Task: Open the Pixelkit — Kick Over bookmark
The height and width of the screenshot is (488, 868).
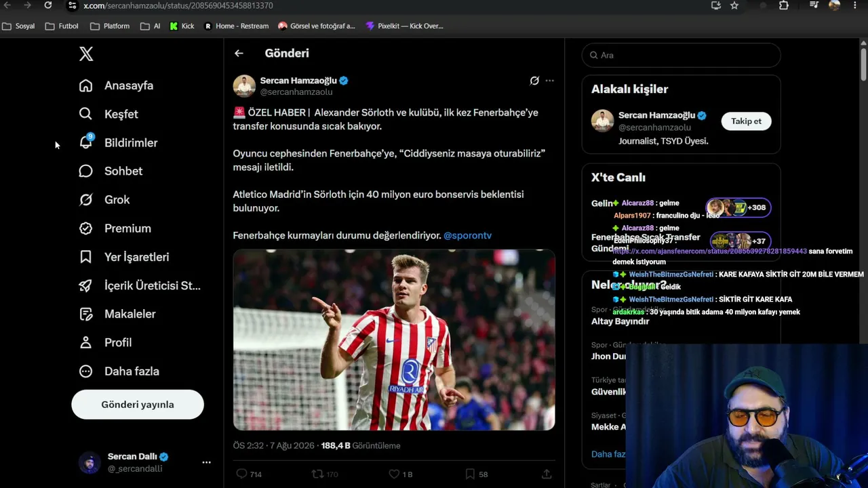Action: click(x=404, y=26)
